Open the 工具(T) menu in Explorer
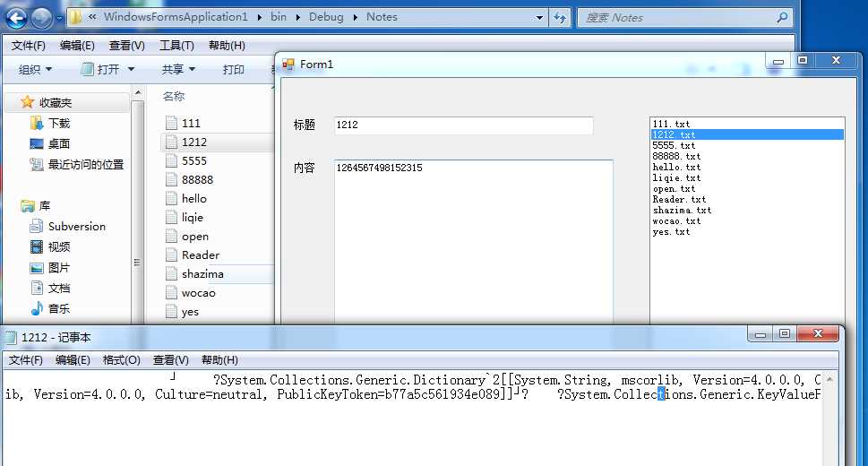Viewport: 868px width, 466px height. pyautogui.click(x=176, y=46)
